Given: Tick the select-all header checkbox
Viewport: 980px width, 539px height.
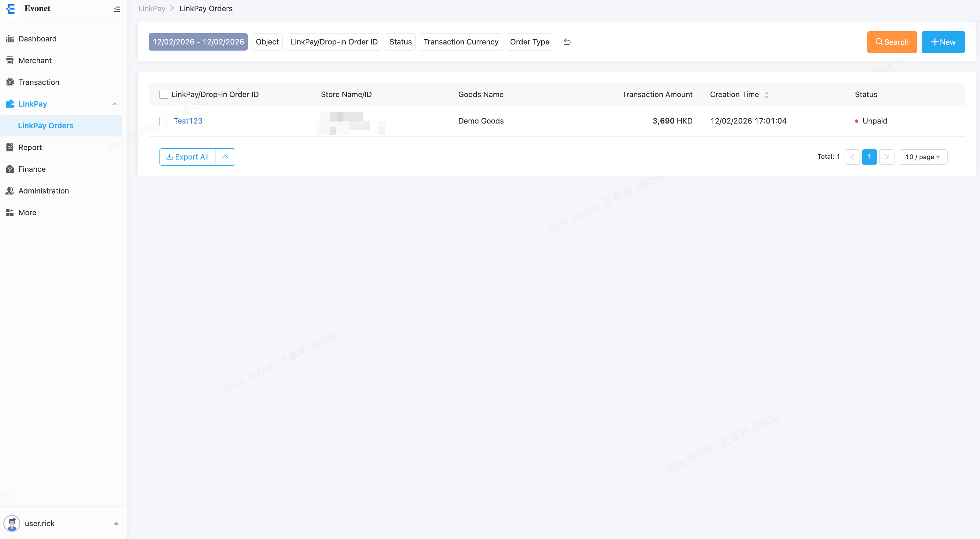Looking at the screenshot, I should click(x=164, y=94).
